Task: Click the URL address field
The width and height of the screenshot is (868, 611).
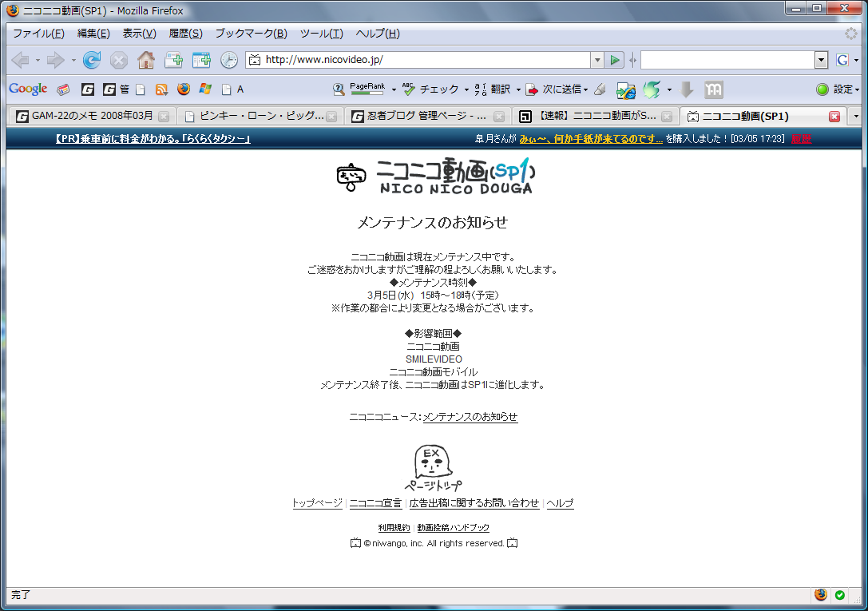Action: coord(418,60)
